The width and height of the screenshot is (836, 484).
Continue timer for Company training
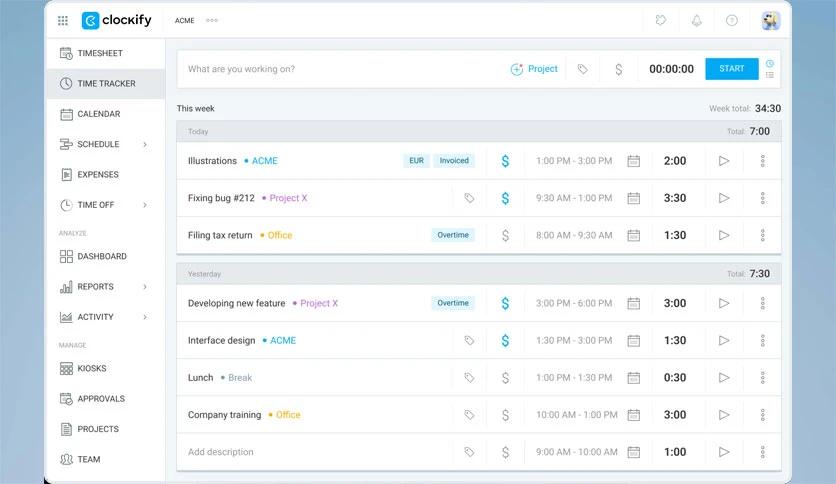coord(724,415)
